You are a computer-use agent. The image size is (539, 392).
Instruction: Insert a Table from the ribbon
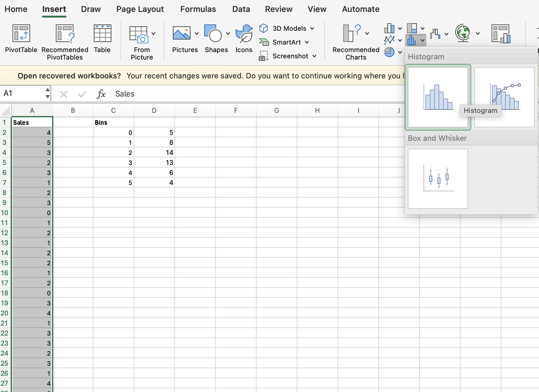click(102, 34)
